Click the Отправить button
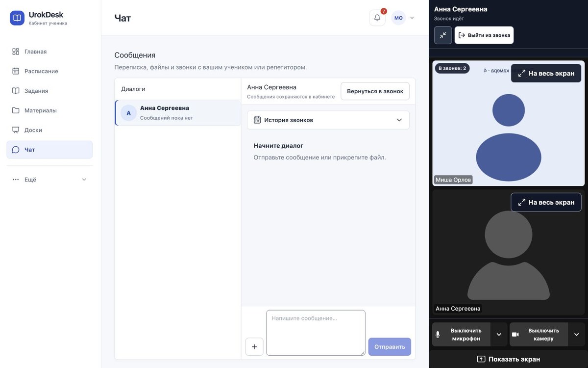 390,346
